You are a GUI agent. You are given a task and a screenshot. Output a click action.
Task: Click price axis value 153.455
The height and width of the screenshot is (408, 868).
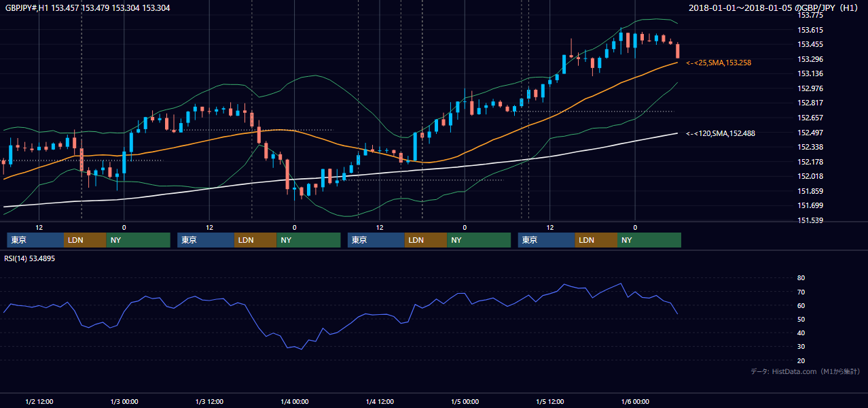[x=810, y=44]
